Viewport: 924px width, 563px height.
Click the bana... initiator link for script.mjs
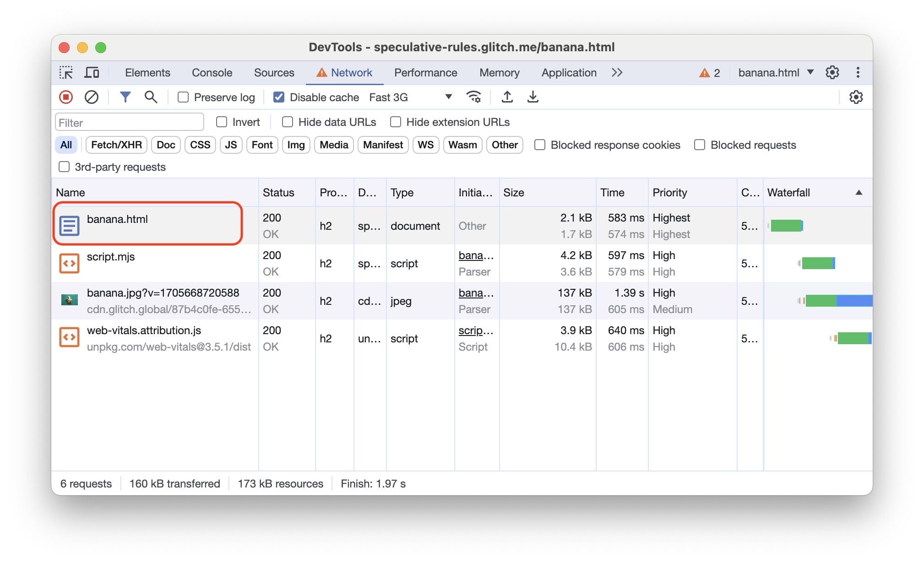tap(473, 255)
